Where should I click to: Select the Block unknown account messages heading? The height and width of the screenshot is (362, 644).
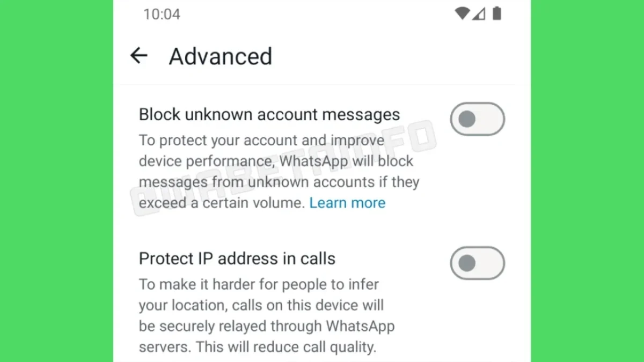tap(269, 114)
